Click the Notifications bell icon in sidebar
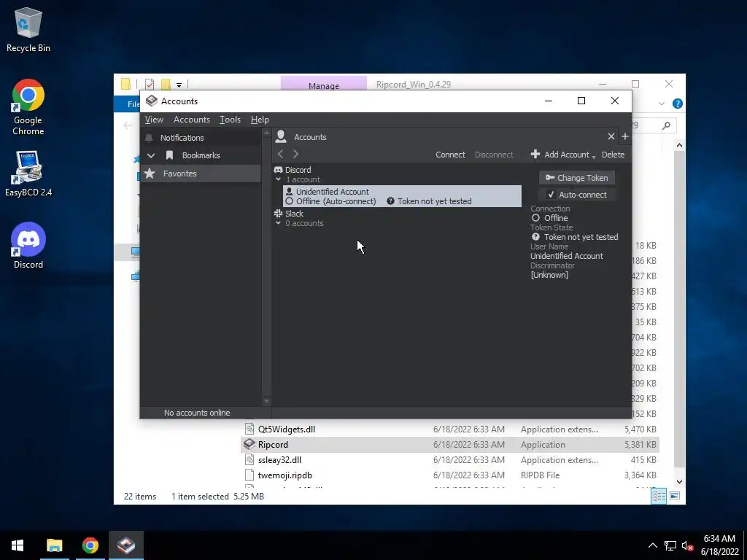Screen dimensions: 747x560 click(x=149, y=138)
